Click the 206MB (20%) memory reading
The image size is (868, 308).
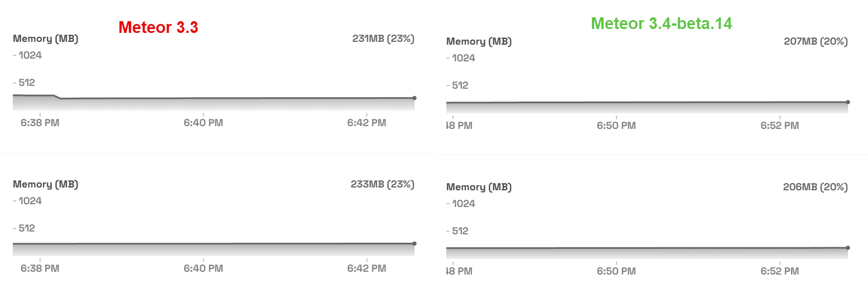point(815,187)
